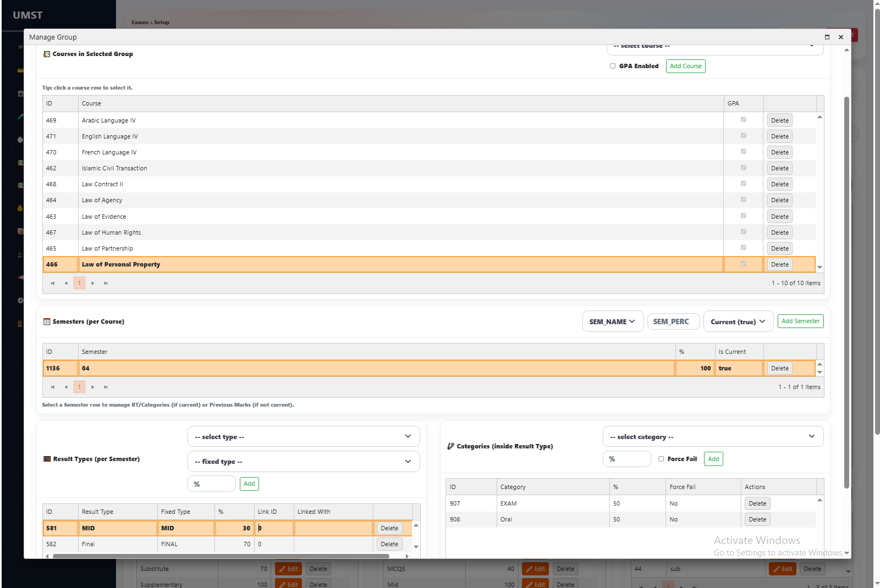This screenshot has height=588, width=880.
Task: Go to next page in semesters pager
Action: (x=93, y=387)
